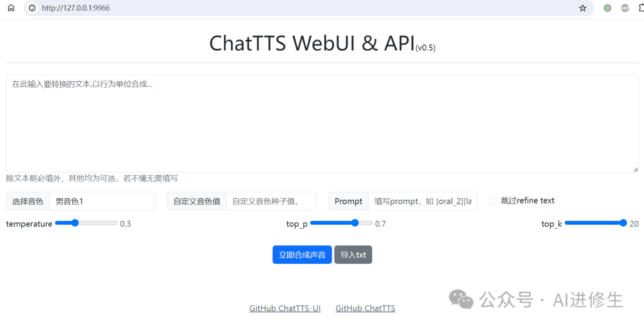Image resolution: width=644 pixels, height=326 pixels.
Task: Open the GitHub ChatTTS-UI link
Action: pyautogui.click(x=285, y=308)
